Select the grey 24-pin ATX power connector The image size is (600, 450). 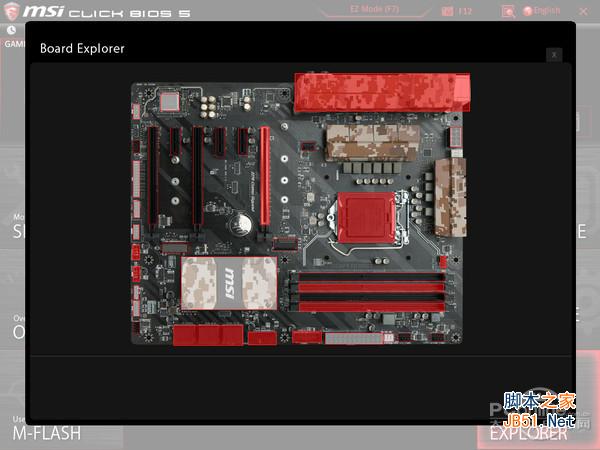coord(354,338)
